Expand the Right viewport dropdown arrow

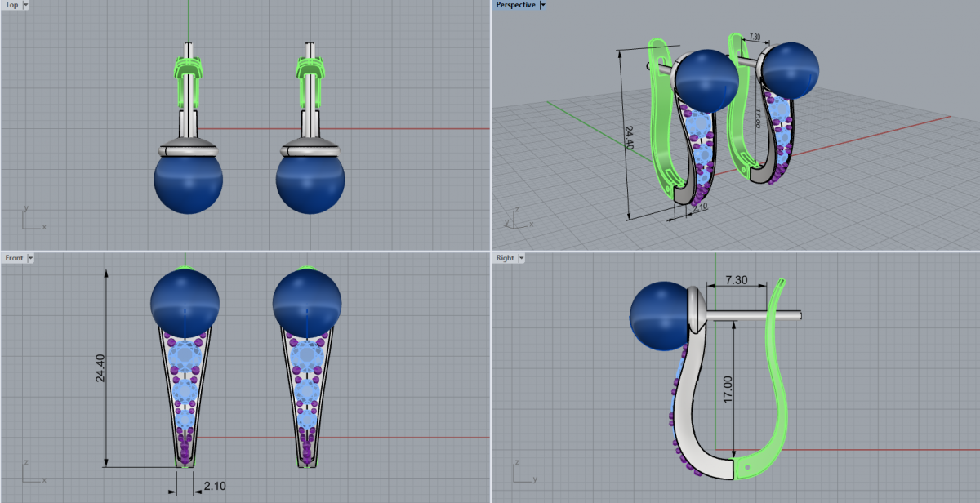pyautogui.click(x=522, y=258)
